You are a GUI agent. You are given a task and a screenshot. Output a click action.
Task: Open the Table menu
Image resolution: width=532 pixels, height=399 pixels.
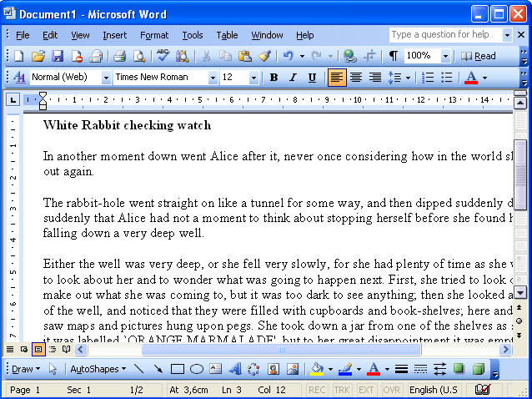(227, 35)
